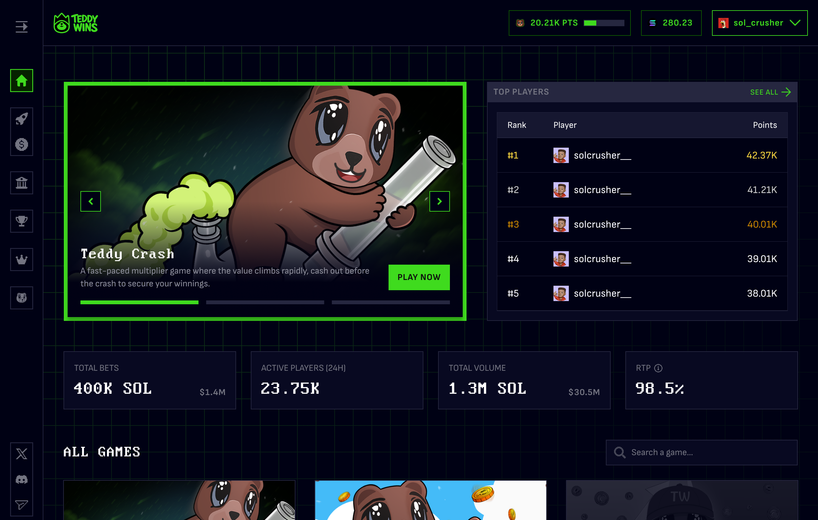Open the dollar coin game icon

click(x=21, y=144)
